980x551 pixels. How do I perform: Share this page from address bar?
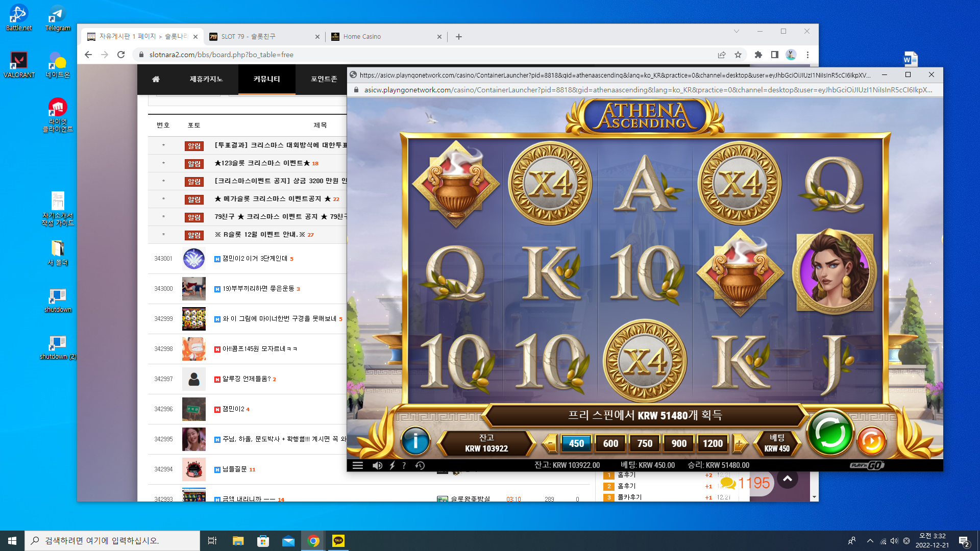722,55
